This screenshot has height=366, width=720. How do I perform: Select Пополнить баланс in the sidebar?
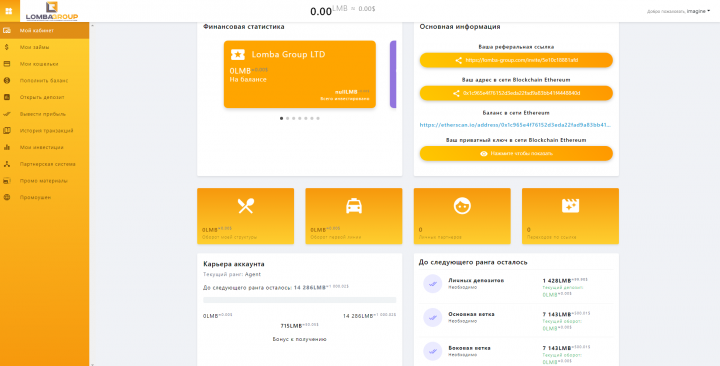click(x=45, y=80)
